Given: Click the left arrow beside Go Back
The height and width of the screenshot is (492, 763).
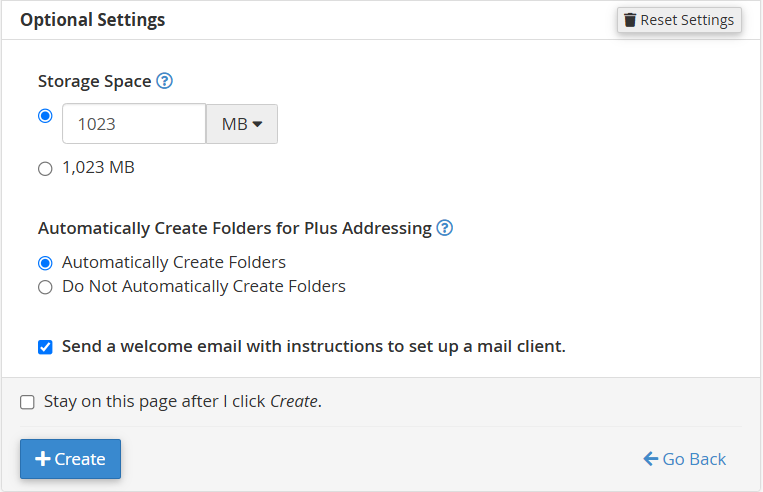Looking at the screenshot, I should [x=651, y=459].
